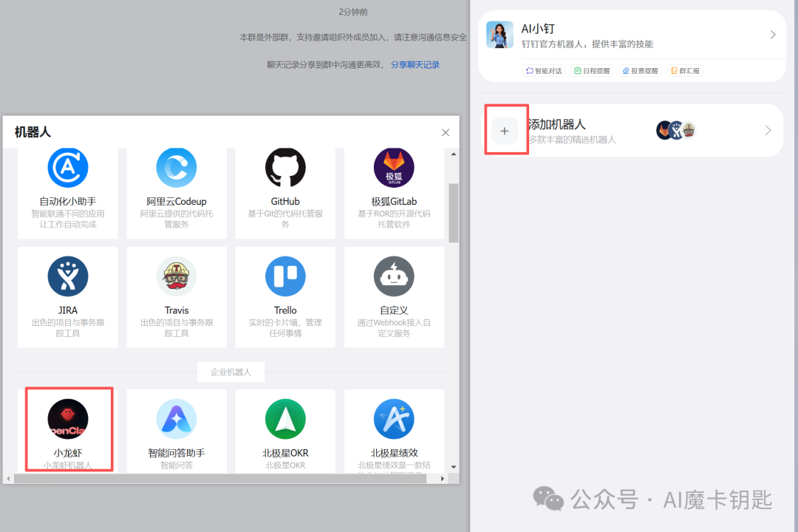The width and height of the screenshot is (798, 532).
Task: Choose the JIRA robot icon
Action: pos(68,276)
